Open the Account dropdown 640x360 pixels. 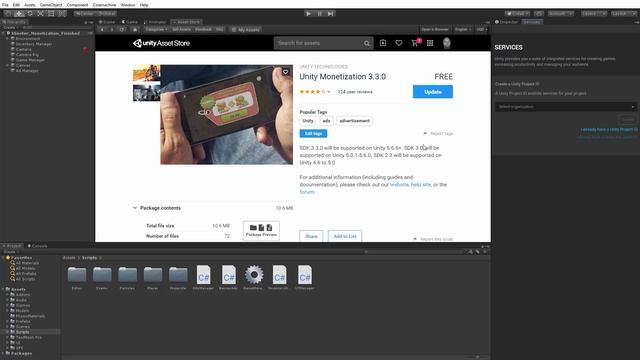point(560,13)
